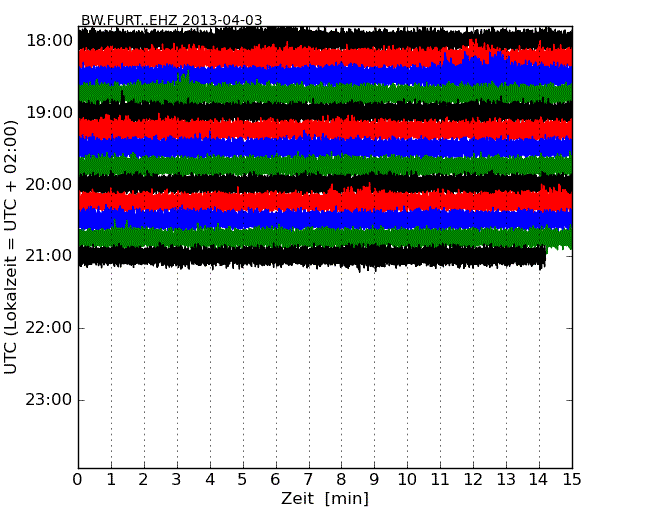Click x-axis tick label 5
Image resolution: width=650 pixels, height=520 pixels.
coord(243,480)
